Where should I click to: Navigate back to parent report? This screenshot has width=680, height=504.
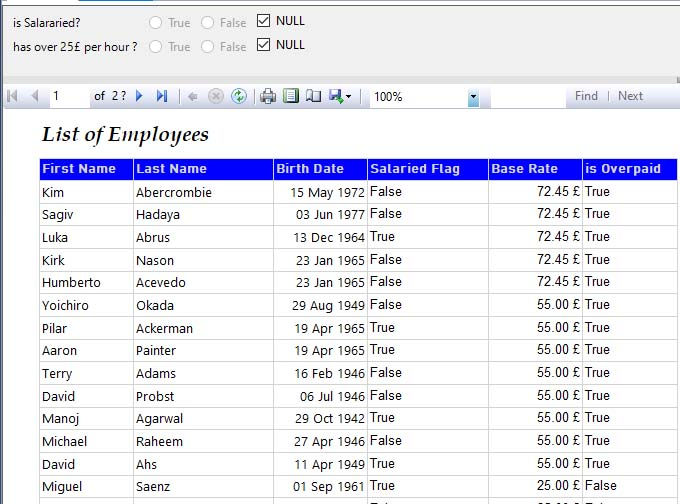193,96
